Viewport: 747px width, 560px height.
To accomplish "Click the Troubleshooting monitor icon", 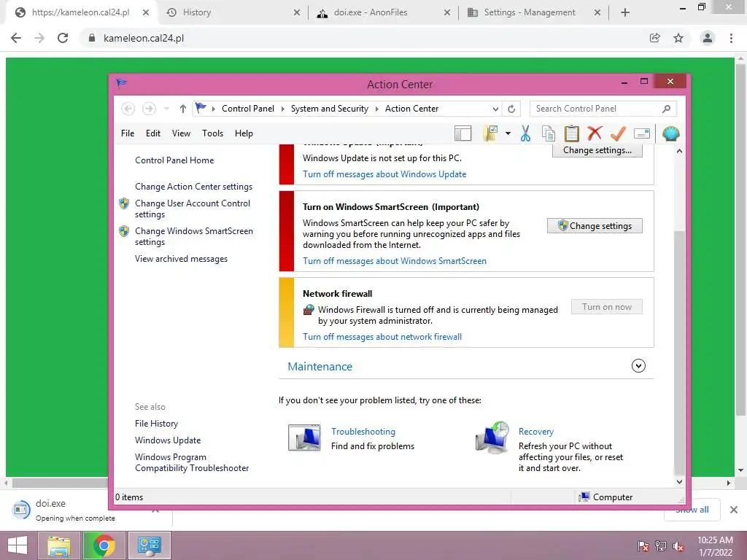I will click(x=304, y=437).
